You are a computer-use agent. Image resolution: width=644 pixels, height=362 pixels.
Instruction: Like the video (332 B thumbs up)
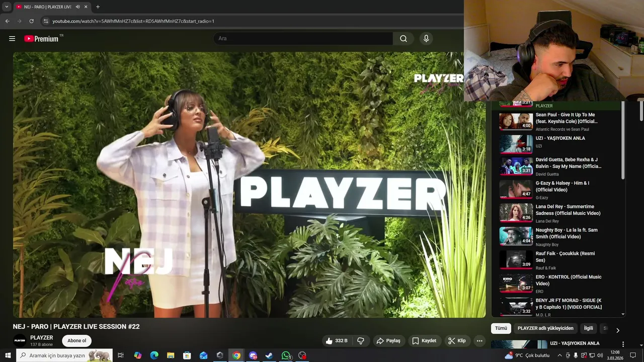(x=337, y=341)
